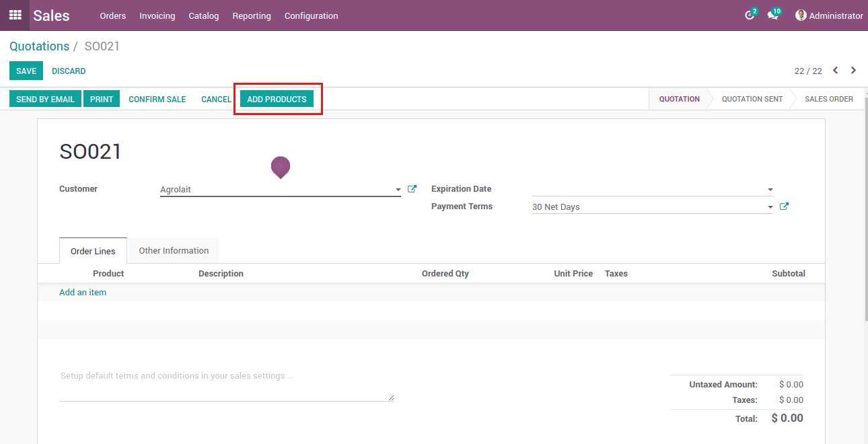
Task: Select the Quotation status stage
Action: 679,99
